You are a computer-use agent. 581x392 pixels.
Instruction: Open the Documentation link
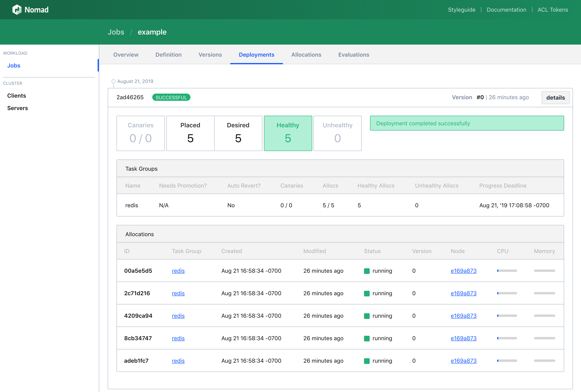pos(506,10)
